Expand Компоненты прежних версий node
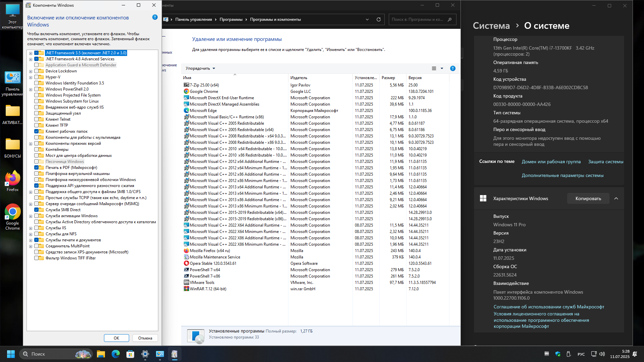This screenshot has width=644, height=362. [31, 144]
